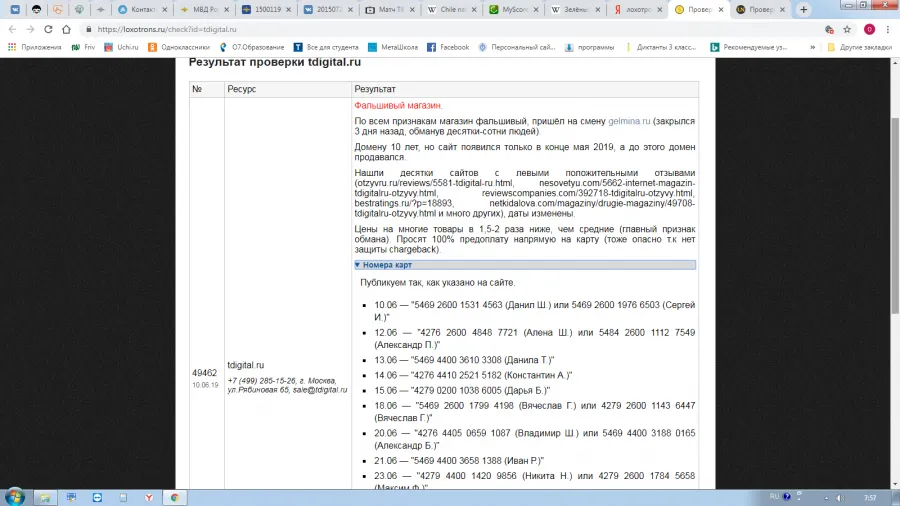Click the blue help icon in the tray
This screenshot has height=506, width=900.
(x=787, y=497)
